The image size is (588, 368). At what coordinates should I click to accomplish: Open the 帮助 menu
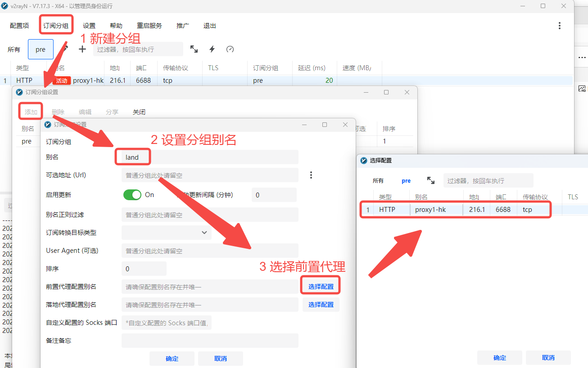click(116, 26)
